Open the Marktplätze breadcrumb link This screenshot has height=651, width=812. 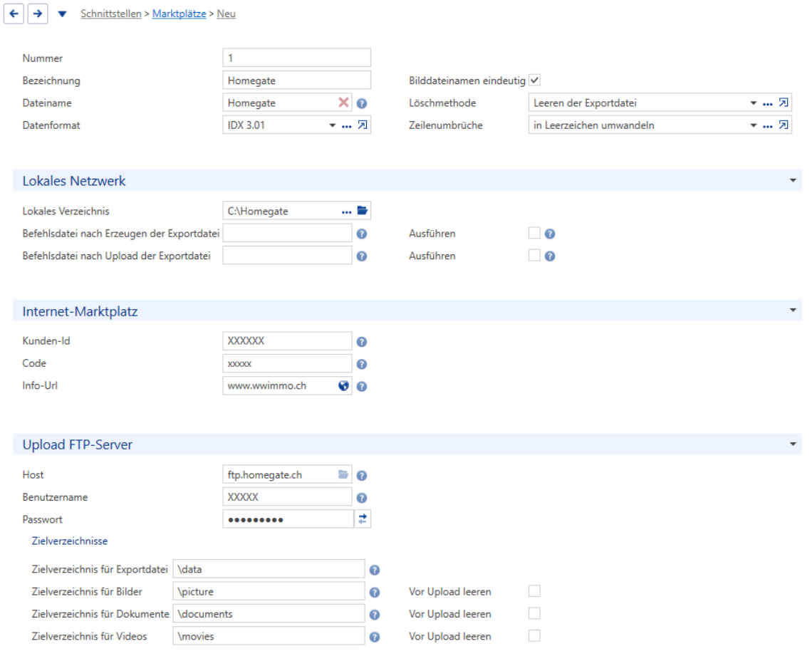(x=179, y=14)
